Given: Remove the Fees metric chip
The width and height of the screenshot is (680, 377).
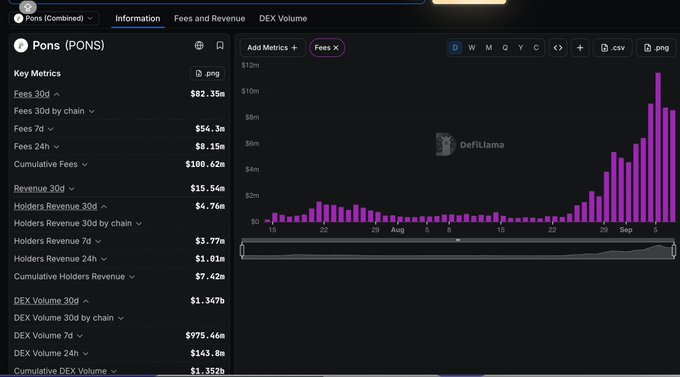Looking at the screenshot, I should [x=336, y=48].
